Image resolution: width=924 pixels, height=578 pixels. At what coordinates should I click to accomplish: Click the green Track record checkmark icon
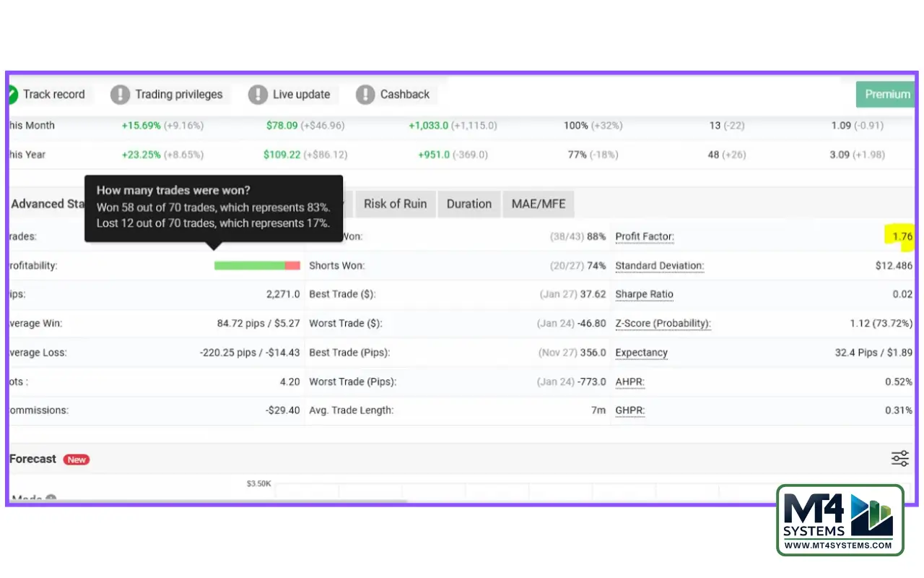12,95
